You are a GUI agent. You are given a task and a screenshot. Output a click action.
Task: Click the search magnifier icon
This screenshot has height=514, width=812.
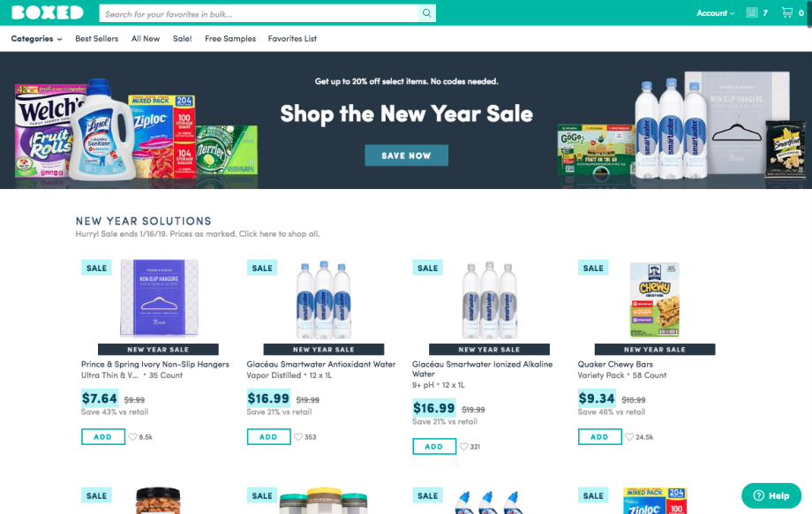426,13
